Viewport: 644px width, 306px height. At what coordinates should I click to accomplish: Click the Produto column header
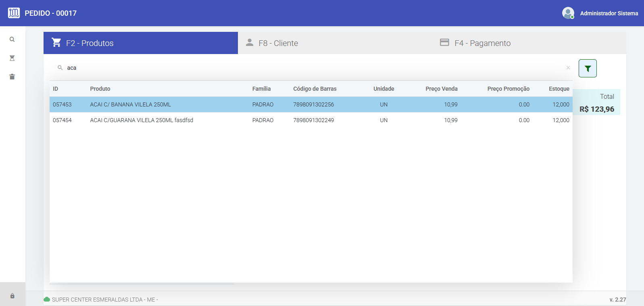pyautogui.click(x=100, y=89)
